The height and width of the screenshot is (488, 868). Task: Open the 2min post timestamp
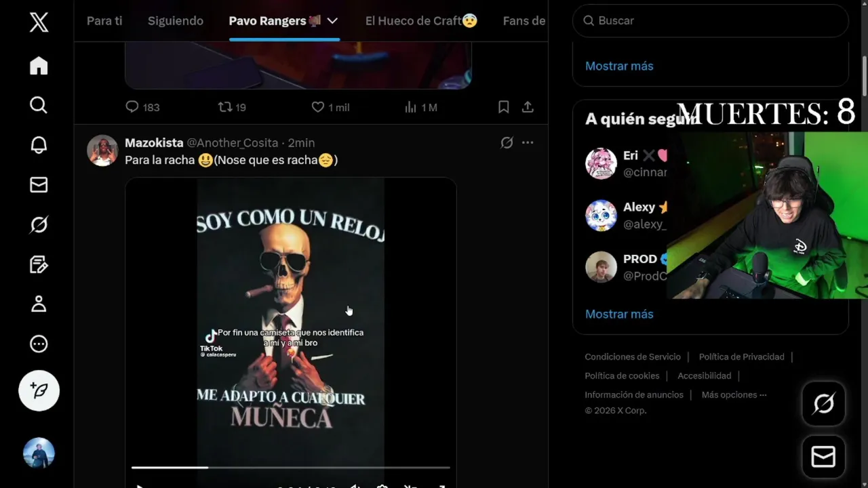pos(301,142)
